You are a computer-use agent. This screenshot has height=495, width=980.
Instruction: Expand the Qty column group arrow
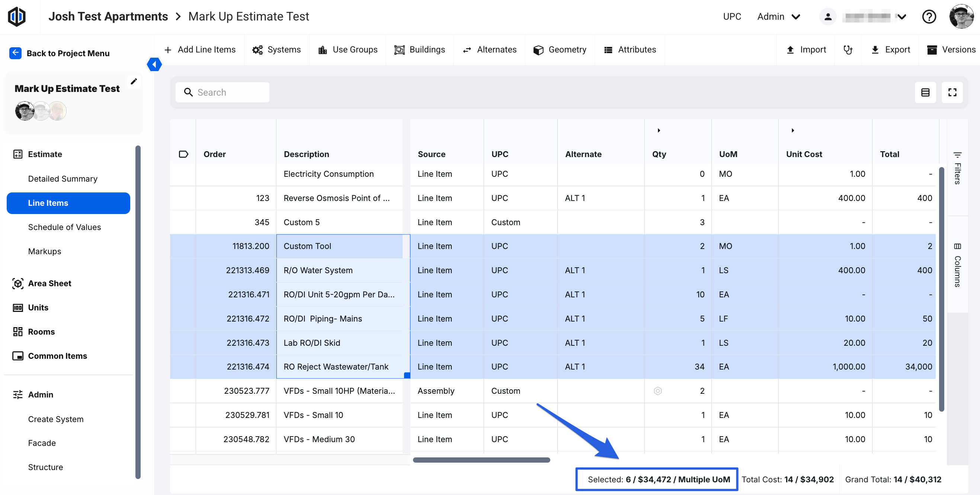(659, 131)
